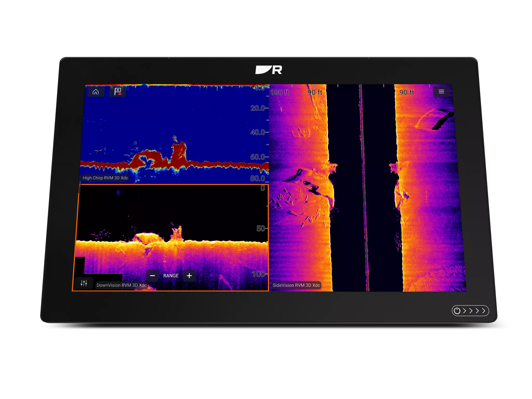Increase range with the plus button
532x399 pixels.
pos(189,276)
